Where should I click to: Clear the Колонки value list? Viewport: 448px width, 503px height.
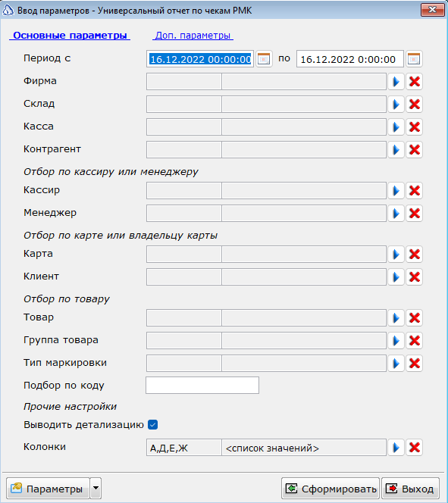point(415,448)
